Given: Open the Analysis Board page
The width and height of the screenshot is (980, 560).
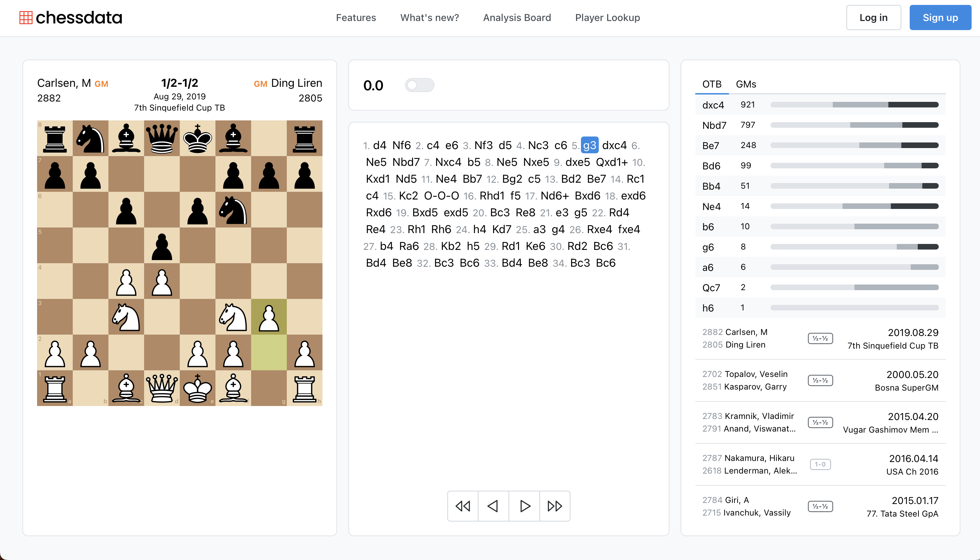Looking at the screenshot, I should coord(517,18).
